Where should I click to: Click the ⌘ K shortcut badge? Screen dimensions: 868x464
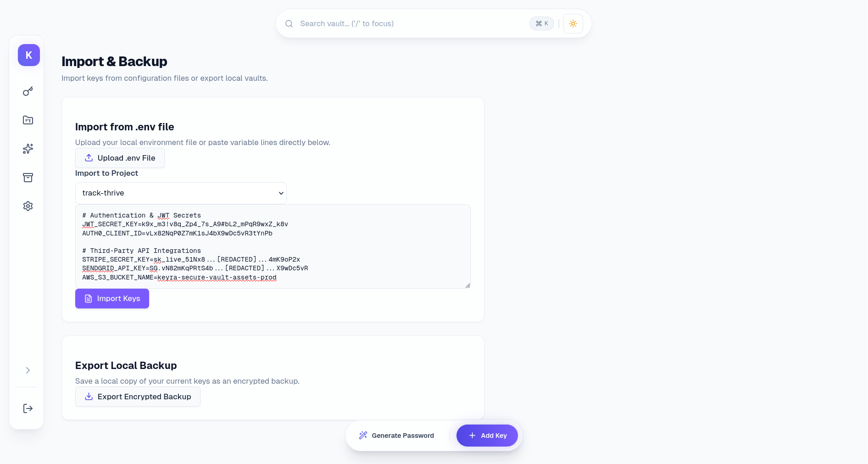click(541, 23)
